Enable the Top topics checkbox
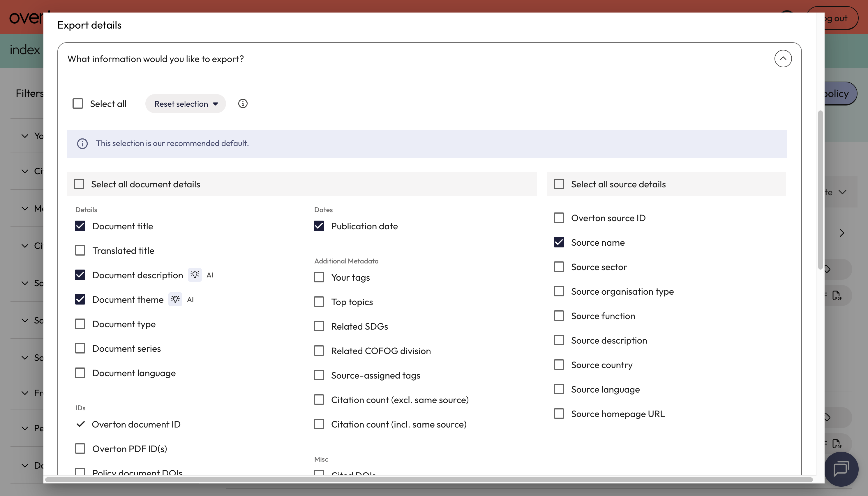This screenshot has width=868, height=496. 319,302
